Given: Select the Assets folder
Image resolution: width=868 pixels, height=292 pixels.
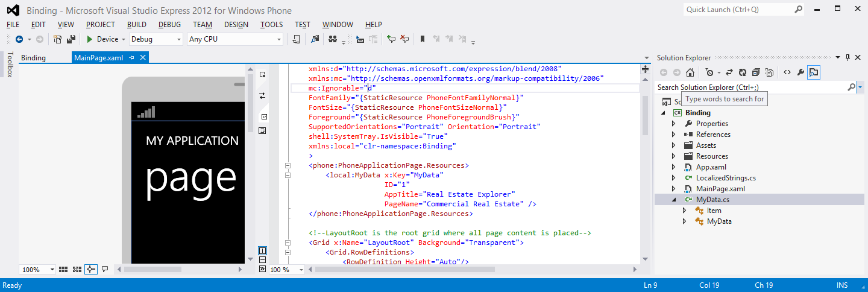Looking at the screenshot, I should click(706, 145).
